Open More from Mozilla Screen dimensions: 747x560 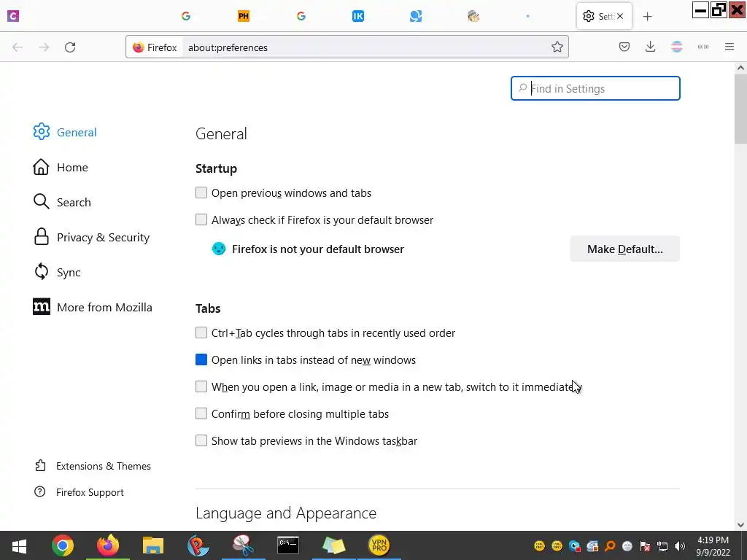93,307
